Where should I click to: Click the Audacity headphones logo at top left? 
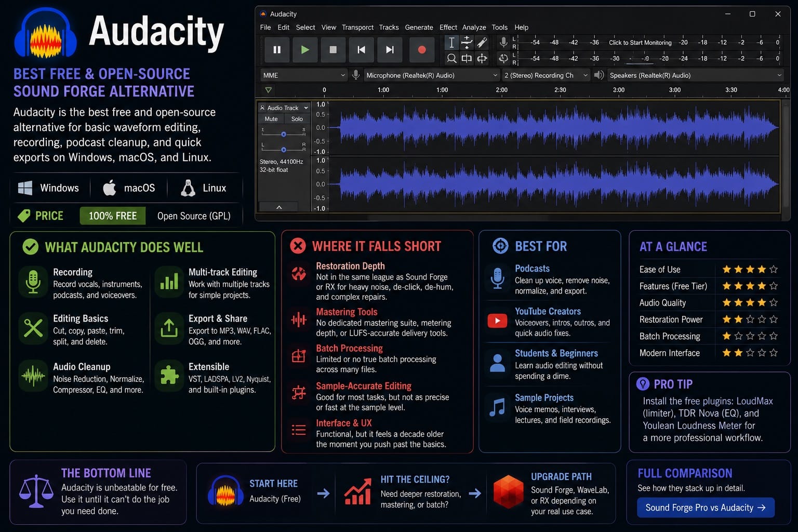[46, 34]
